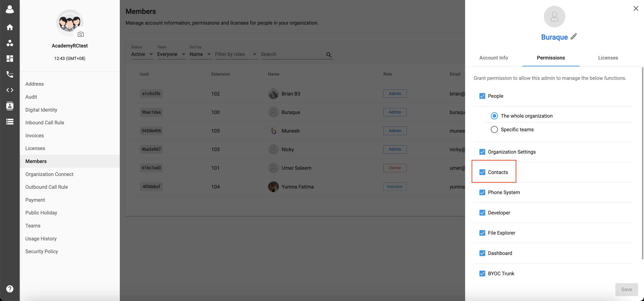Uncheck Organization Settings permission
The image size is (644, 301).
coord(482,152)
